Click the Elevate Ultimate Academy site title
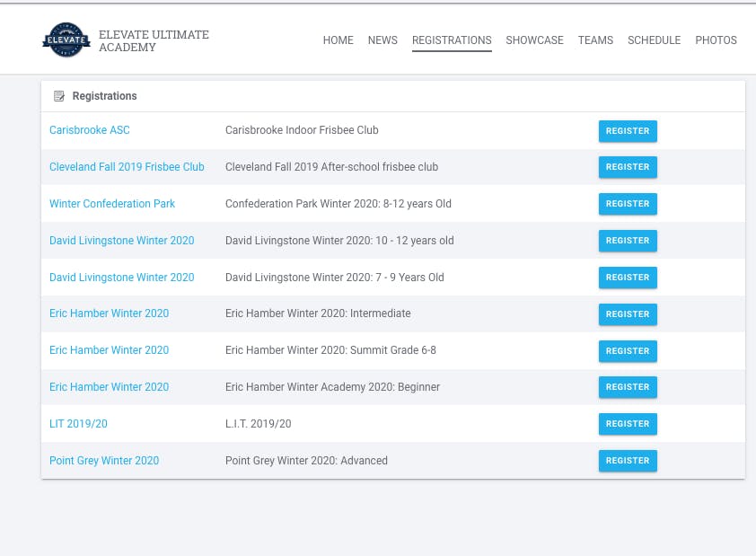756x556 pixels. coord(154,41)
